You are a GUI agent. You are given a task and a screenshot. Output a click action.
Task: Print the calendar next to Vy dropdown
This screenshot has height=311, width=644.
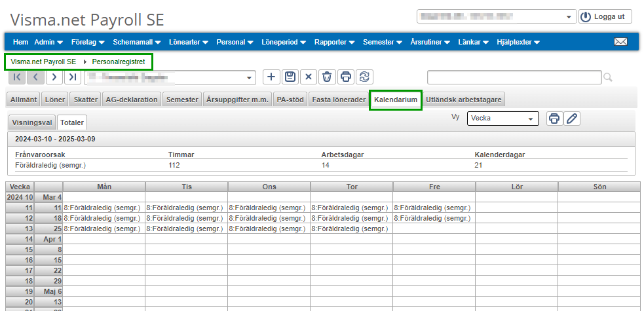point(554,118)
